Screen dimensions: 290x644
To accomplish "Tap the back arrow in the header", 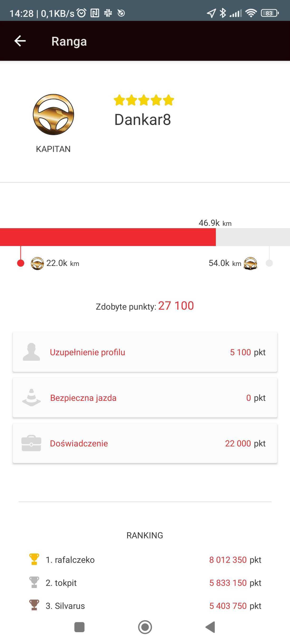I will 20,41.
